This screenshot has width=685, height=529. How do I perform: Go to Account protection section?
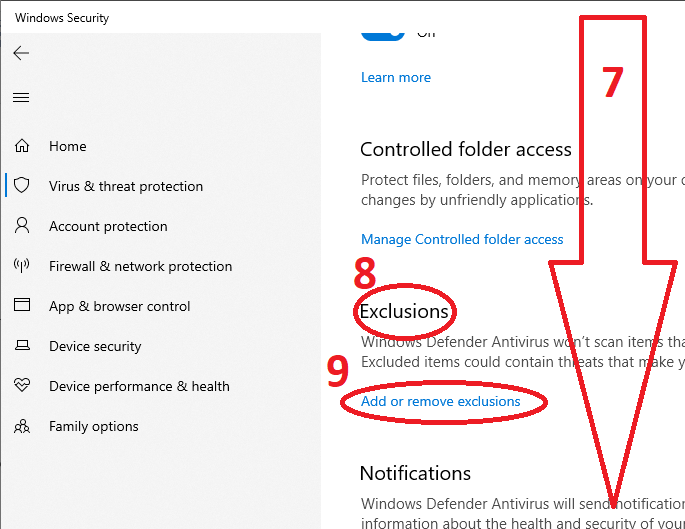108,226
